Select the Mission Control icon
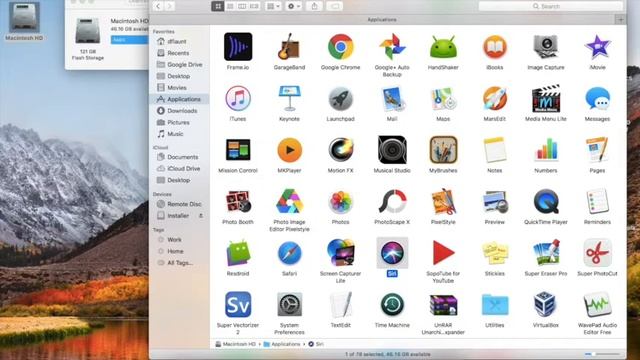The image size is (640, 360). pyautogui.click(x=238, y=150)
